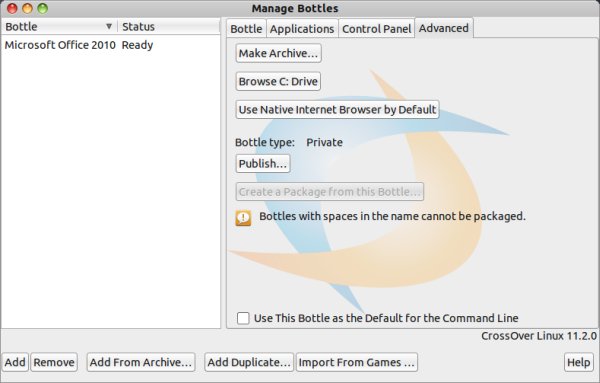Click the Private bottle type value

[x=324, y=142]
